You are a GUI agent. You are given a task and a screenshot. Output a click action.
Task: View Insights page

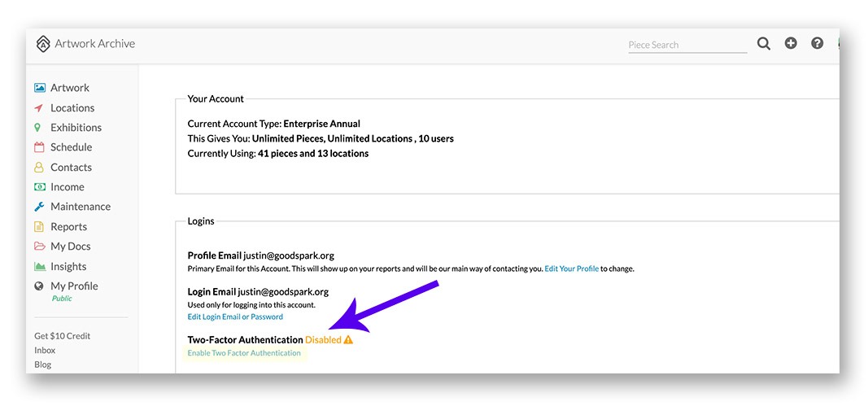coord(68,266)
